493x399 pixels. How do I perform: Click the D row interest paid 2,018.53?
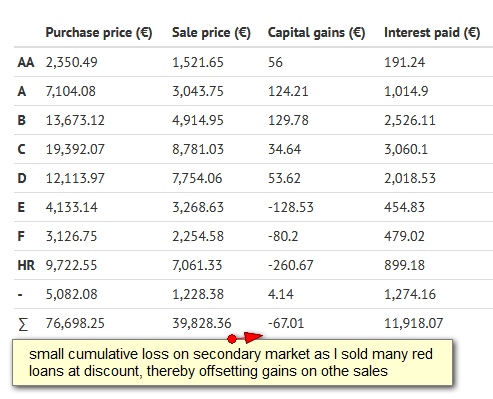click(410, 178)
